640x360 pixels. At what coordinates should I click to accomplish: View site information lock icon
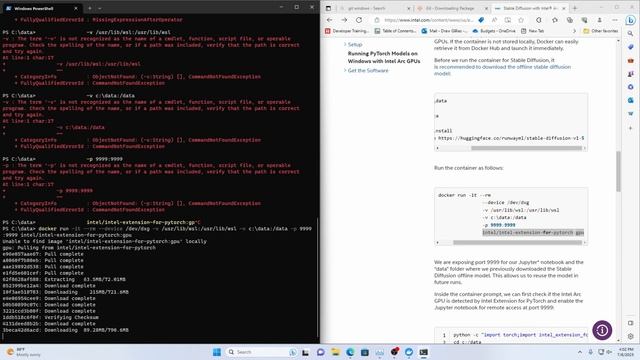(x=377, y=20)
